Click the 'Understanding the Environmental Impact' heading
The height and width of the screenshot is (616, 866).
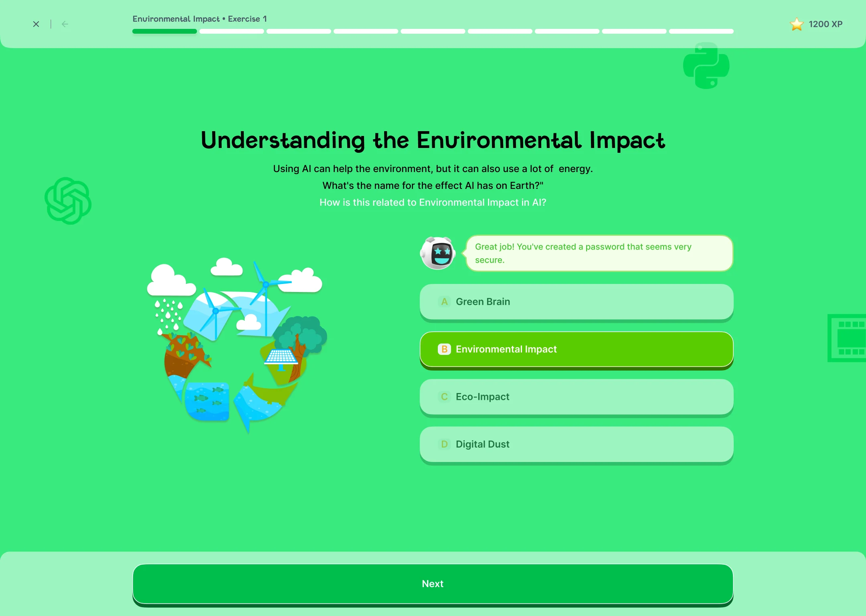pyautogui.click(x=433, y=140)
